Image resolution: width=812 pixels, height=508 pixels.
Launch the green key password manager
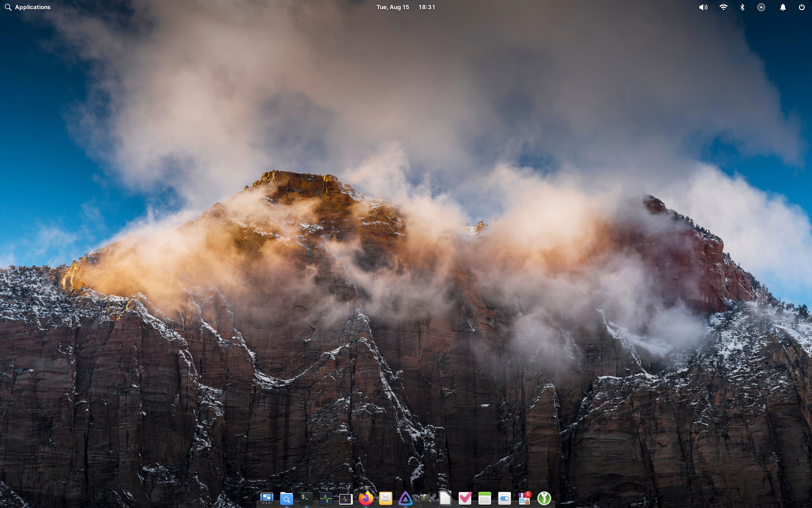(x=544, y=498)
